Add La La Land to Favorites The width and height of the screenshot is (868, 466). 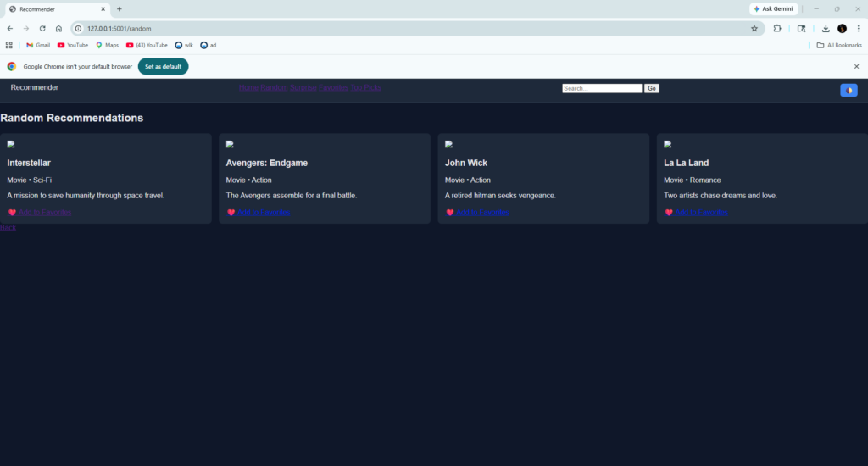click(x=701, y=213)
